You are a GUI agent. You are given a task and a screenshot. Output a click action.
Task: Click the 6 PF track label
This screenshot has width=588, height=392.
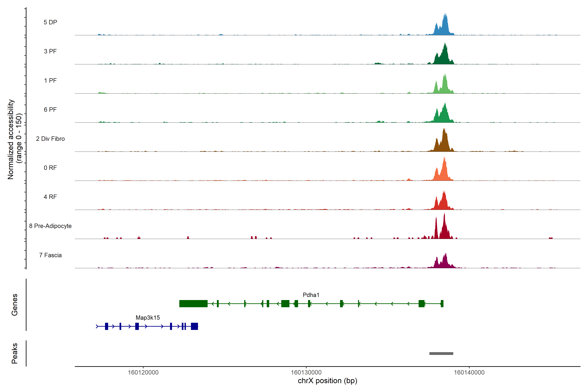pyautogui.click(x=50, y=109)
